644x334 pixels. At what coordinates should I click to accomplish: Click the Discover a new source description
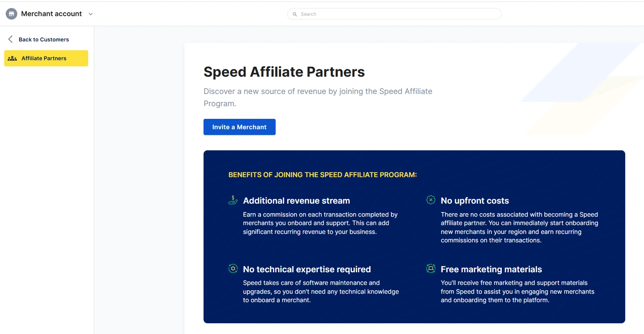point(318,97)
